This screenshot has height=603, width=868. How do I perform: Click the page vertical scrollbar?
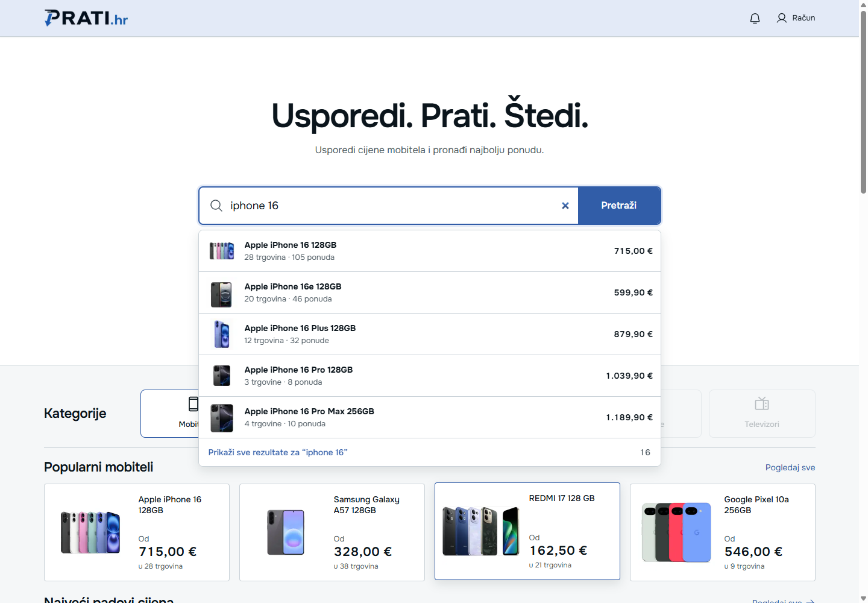[x=863, y=103]
